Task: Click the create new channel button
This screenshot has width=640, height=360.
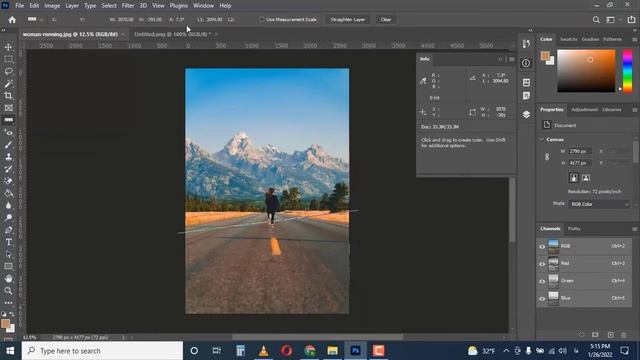Action: [610, 335]
